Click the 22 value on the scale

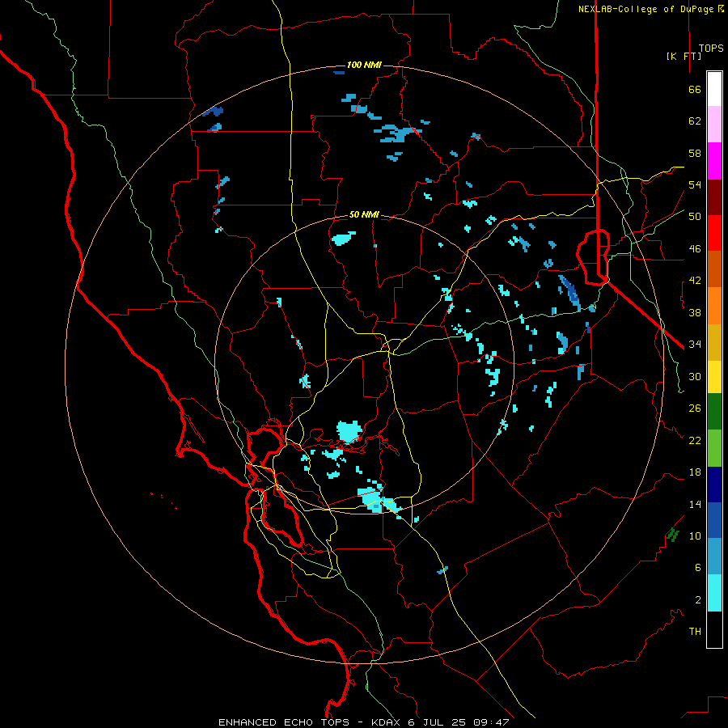coord(695,440)
